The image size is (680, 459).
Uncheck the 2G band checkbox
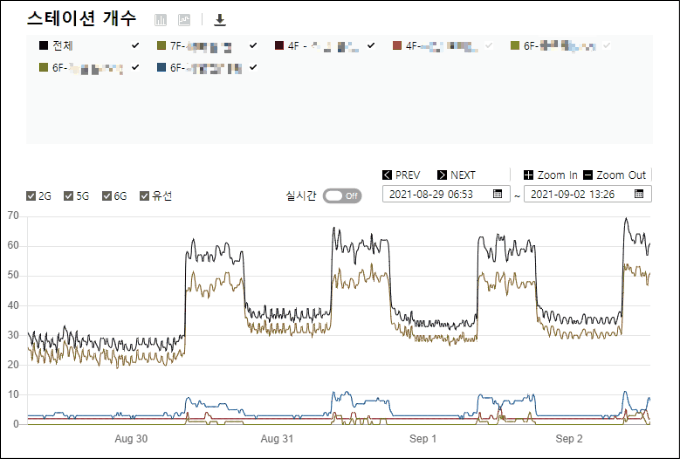click(31, 196)
